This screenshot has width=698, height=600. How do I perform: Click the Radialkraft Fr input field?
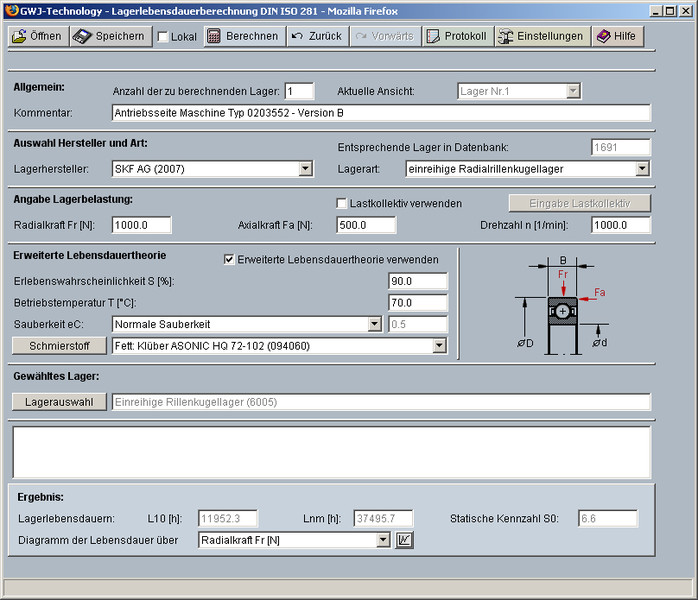pos(141,225)
